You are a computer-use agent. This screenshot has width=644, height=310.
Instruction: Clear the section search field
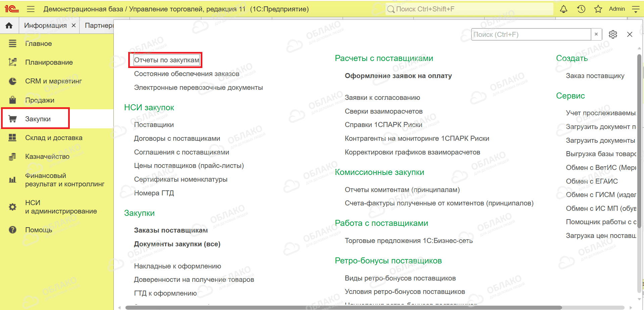pos(596,34)
